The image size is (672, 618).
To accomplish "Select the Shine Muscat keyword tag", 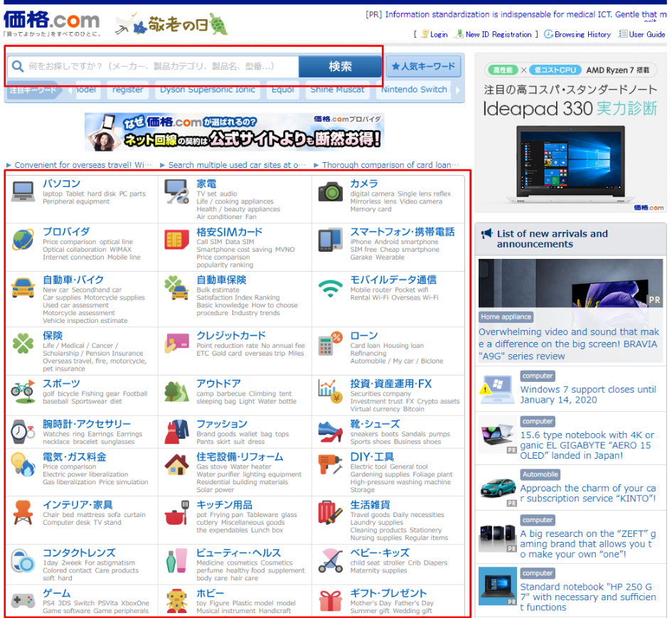I will coord(337,90).
